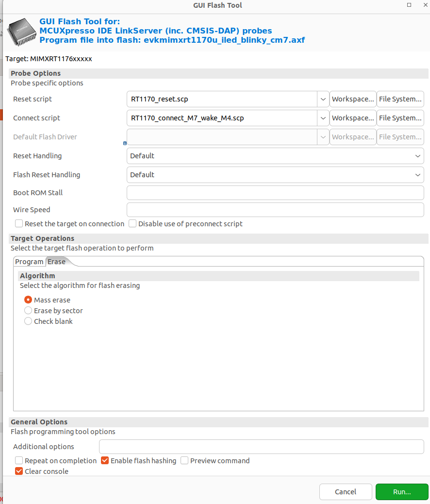Select Mass erase algorithm
Image resolution: width=430 pixels, height=504 pixels.
coord(28,300)
